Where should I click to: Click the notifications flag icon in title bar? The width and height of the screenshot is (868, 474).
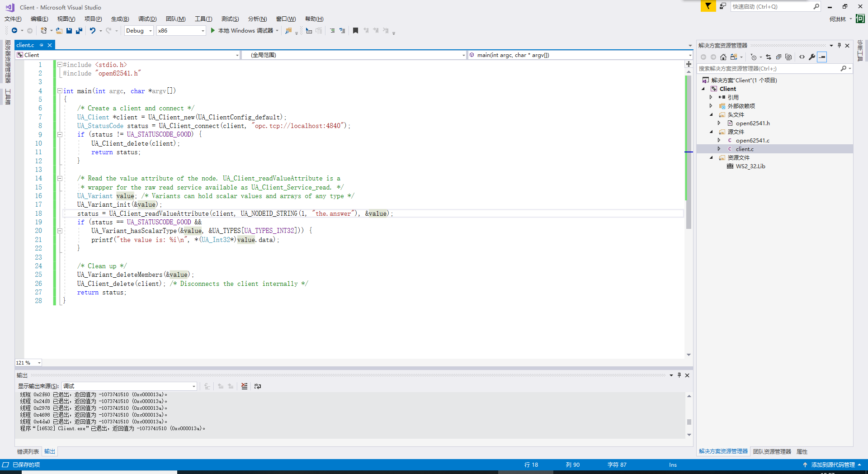pyautogui.click(x=708, y=6)
